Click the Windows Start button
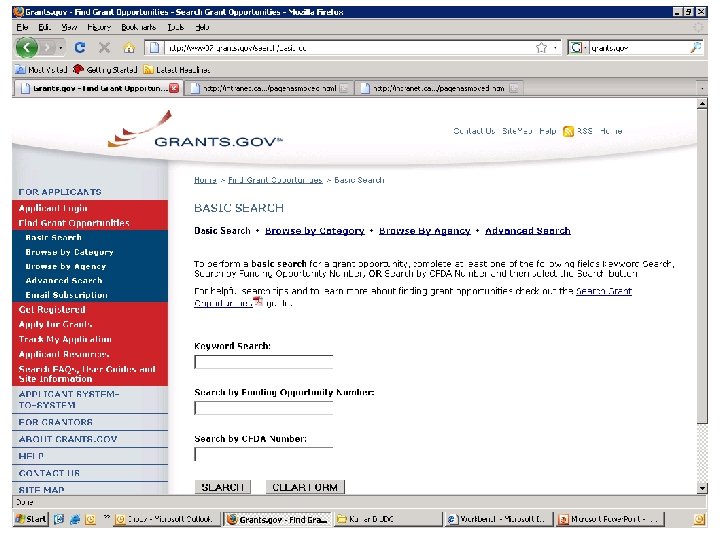The image size is (720, 540). [x=31, y=519]
